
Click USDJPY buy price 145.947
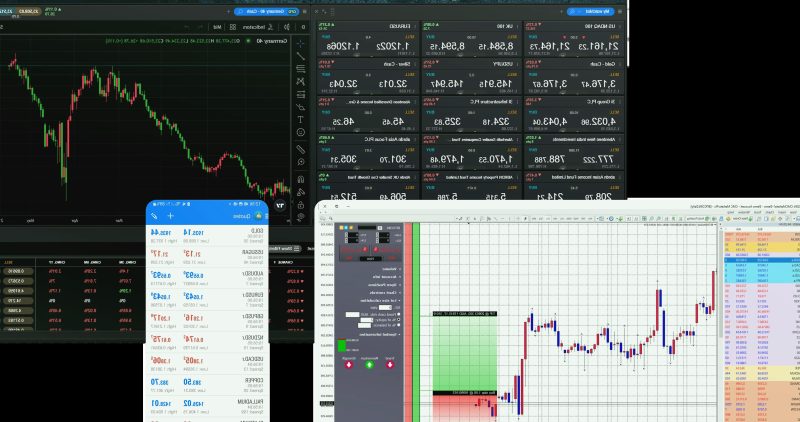coord(445,84)
